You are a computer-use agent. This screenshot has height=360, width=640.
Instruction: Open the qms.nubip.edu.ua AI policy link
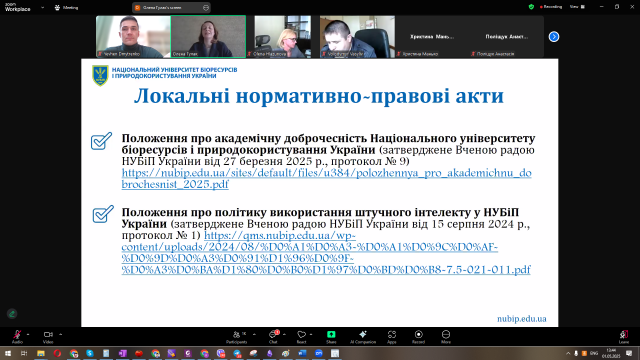tap(326, 253)
